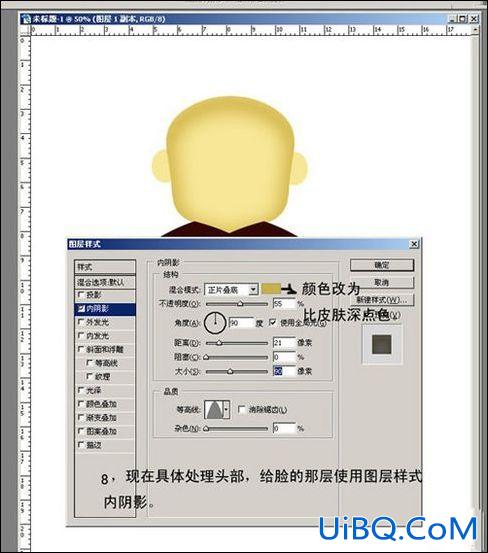Toggle the 使用全局光 global light checkbox

[273, 322]
